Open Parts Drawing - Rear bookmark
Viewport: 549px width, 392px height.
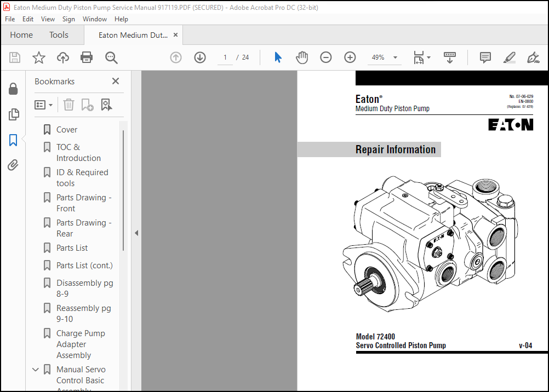(84, 228)
